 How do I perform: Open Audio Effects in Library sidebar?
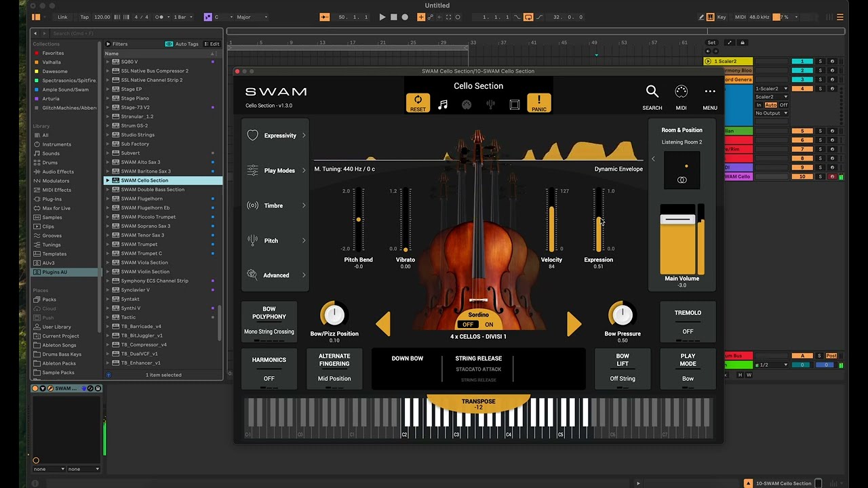point(58,171)
